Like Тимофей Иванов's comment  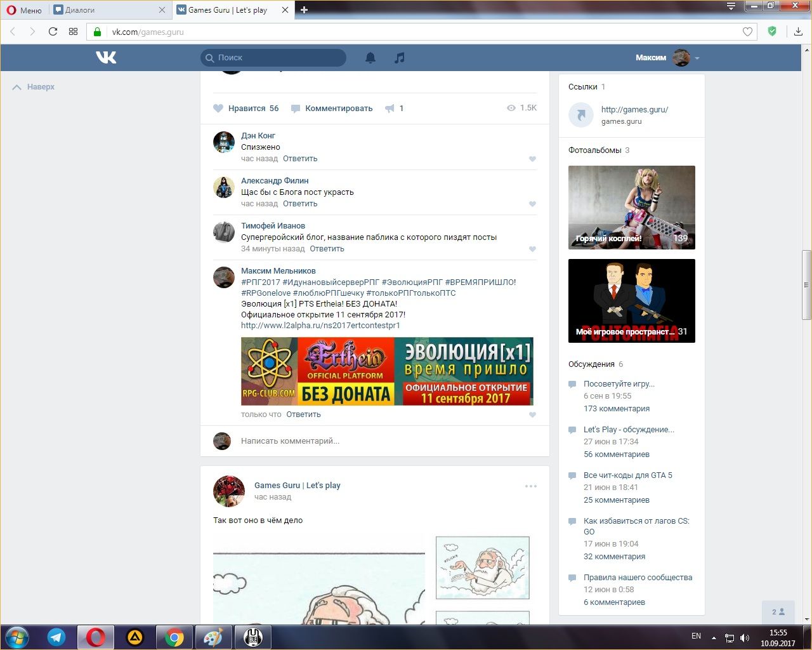coord(532,249)
